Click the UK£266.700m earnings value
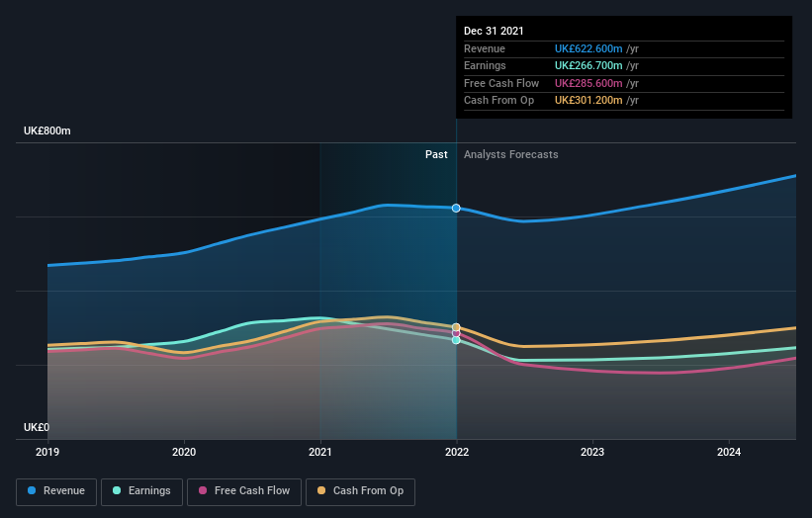812x518 pixels. pos(588,65)
